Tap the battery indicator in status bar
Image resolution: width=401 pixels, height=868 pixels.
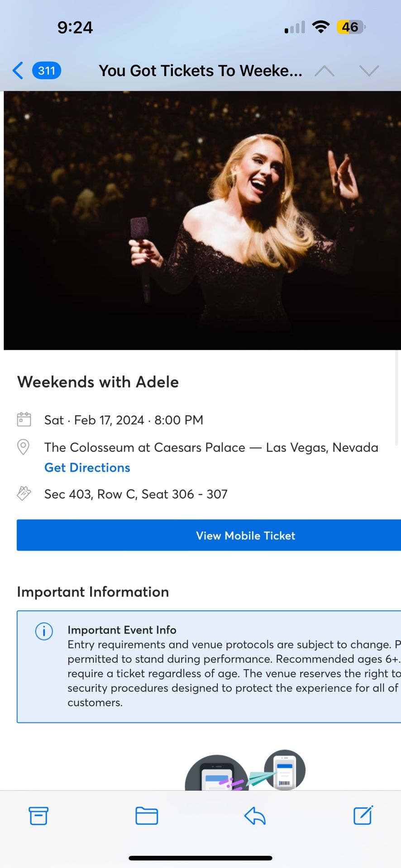[x=351, y=27]
